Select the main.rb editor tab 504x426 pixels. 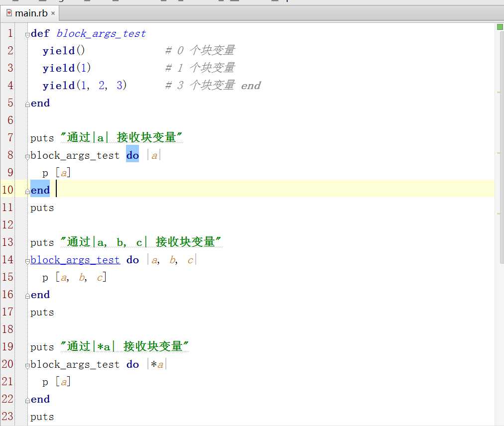pos(30,13)
